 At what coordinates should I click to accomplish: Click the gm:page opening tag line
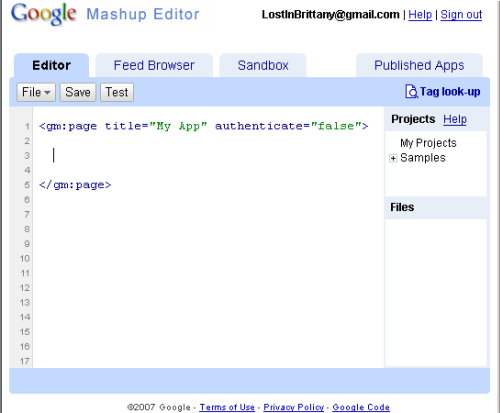pyautogui.click(x=203, y=126)
